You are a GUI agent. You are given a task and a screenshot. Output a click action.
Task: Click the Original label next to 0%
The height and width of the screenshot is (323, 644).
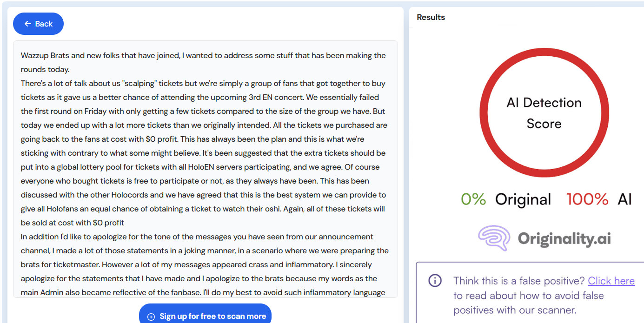[523, 199]
